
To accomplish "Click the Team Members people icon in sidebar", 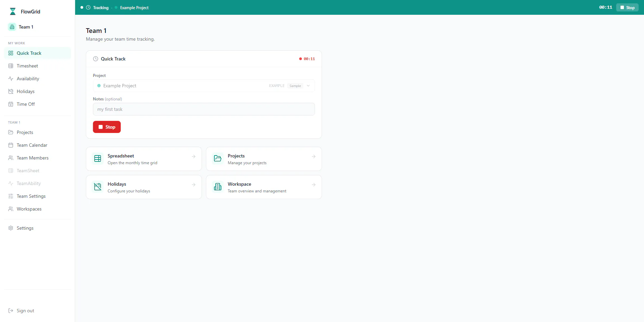I will [11, 158].
